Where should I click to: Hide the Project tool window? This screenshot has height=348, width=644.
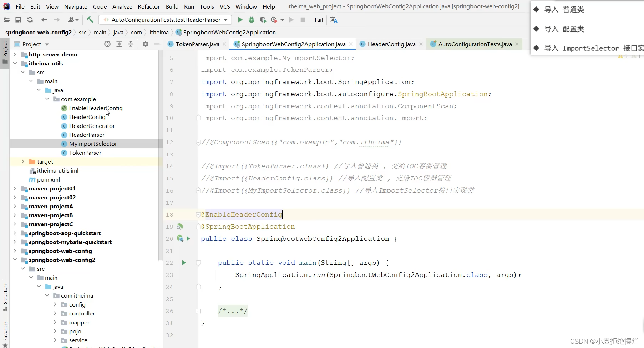click(157, 44)
